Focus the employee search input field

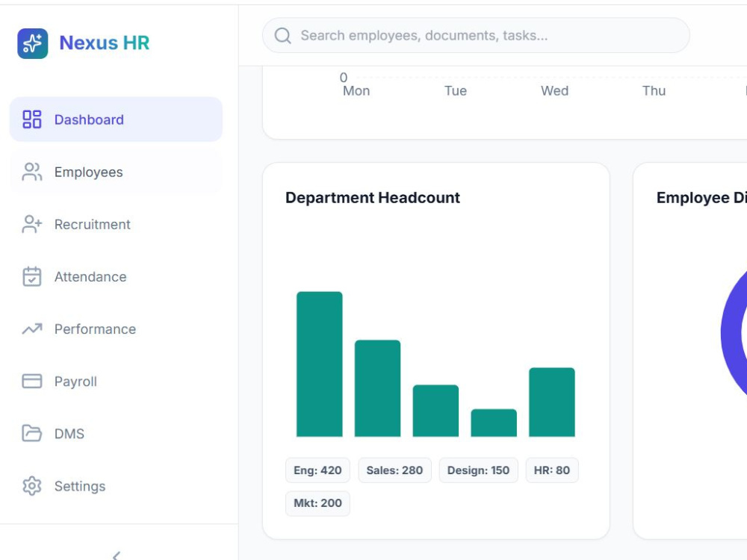point(476,35)
